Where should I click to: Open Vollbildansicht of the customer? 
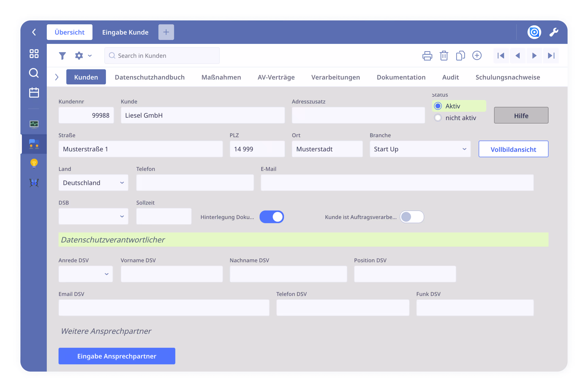(513, 149)
